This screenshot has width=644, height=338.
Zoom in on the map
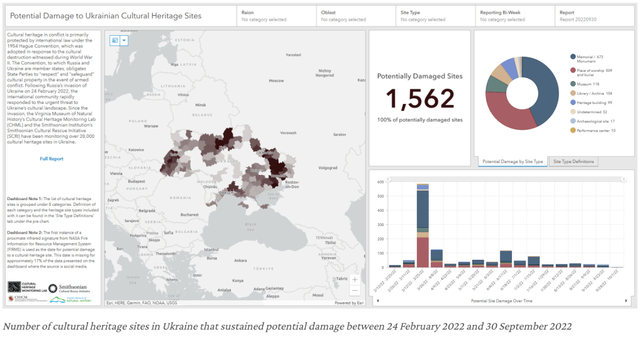click(355, 279)
